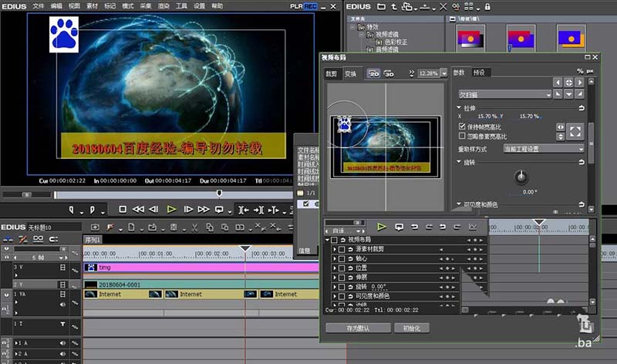The image size is (617, 364).
Task: Fast forward the player preview
Action: tap(204, 209)
